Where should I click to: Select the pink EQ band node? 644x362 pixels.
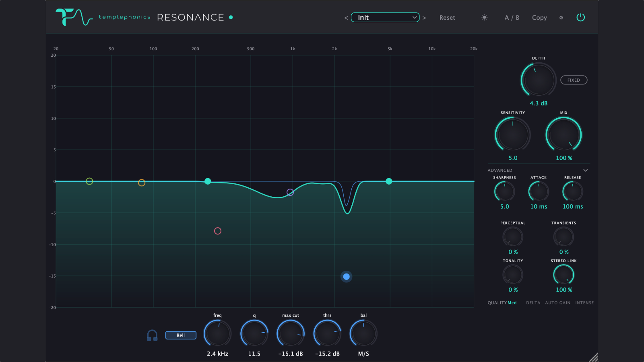218,231
